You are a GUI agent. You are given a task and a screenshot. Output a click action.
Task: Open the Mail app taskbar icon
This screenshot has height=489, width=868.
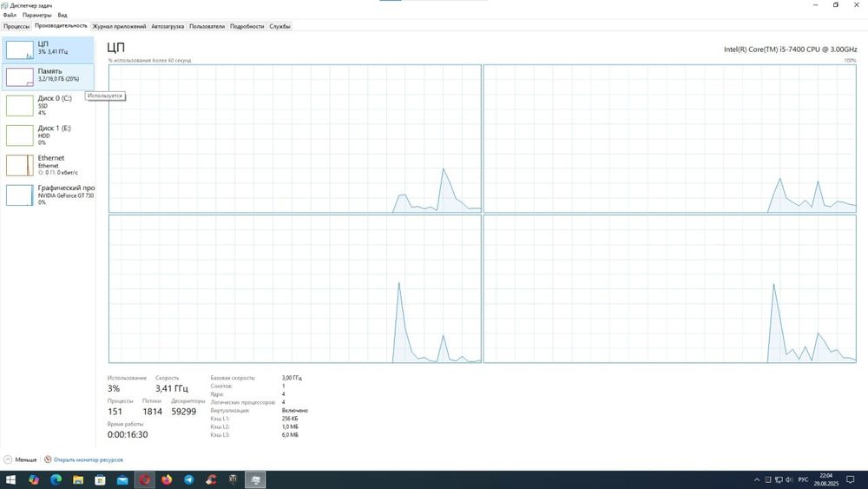click(122, 479)
